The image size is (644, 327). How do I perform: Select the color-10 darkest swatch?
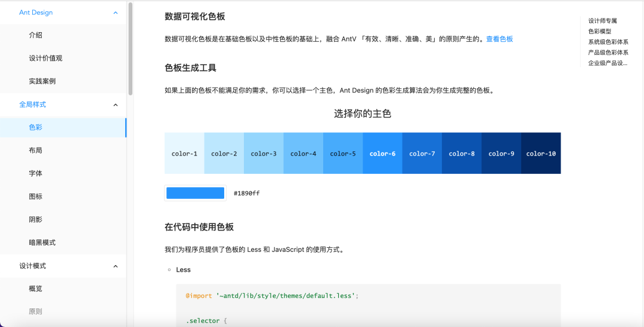click(x=541, y=153)
